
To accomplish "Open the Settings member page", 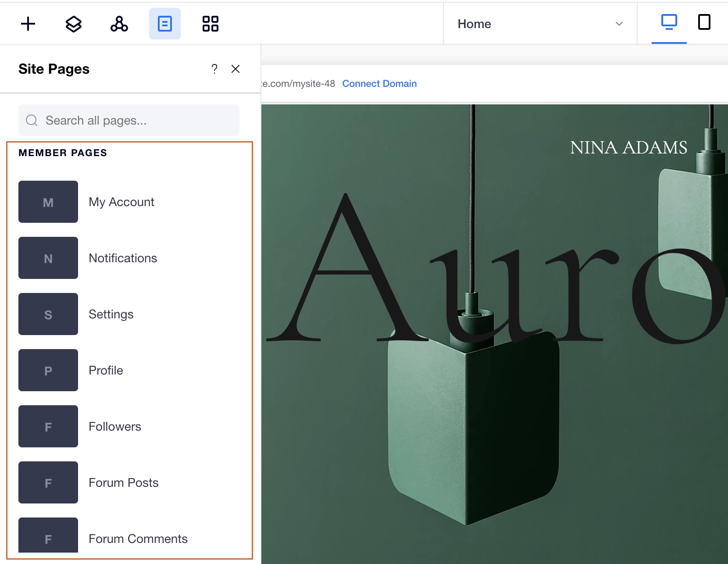I will tap(111, 314).
